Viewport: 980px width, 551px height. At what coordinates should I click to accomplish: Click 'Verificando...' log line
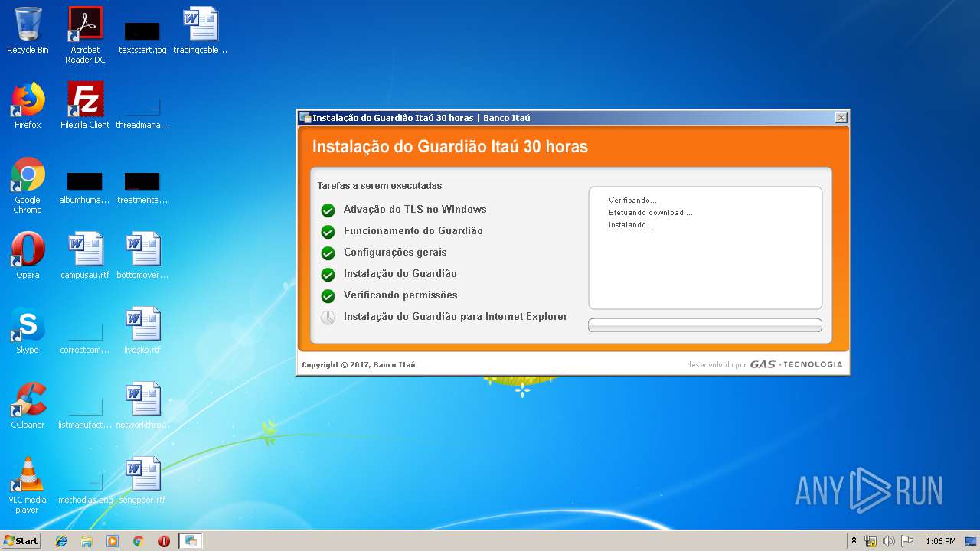[x=632, y=201]
